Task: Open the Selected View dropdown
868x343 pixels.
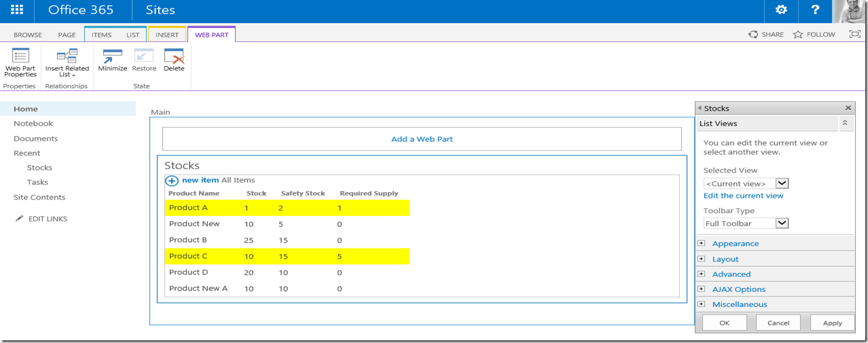Action: (x=782, y=183)
